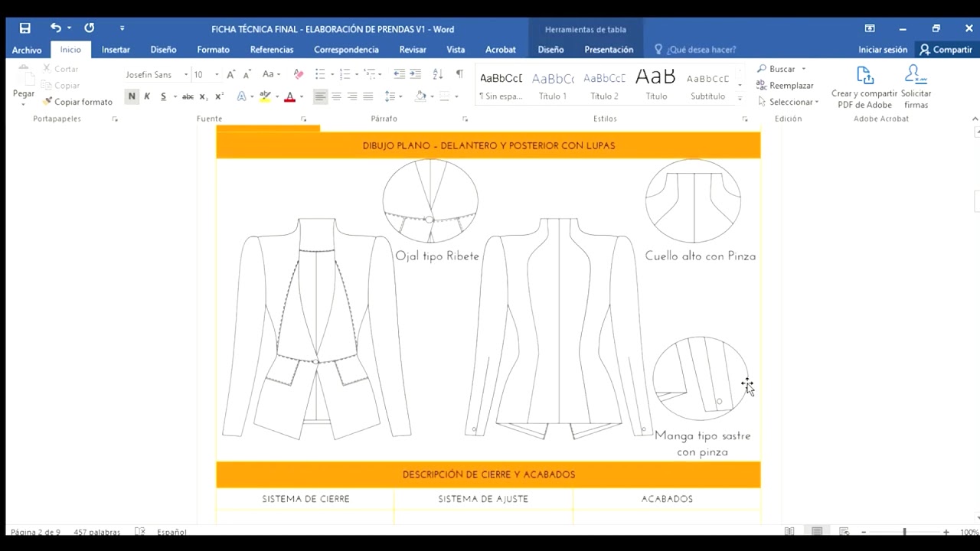Zoom in with the plus button
The width and height of the screenshot is (980, 551).
point(946,532)
